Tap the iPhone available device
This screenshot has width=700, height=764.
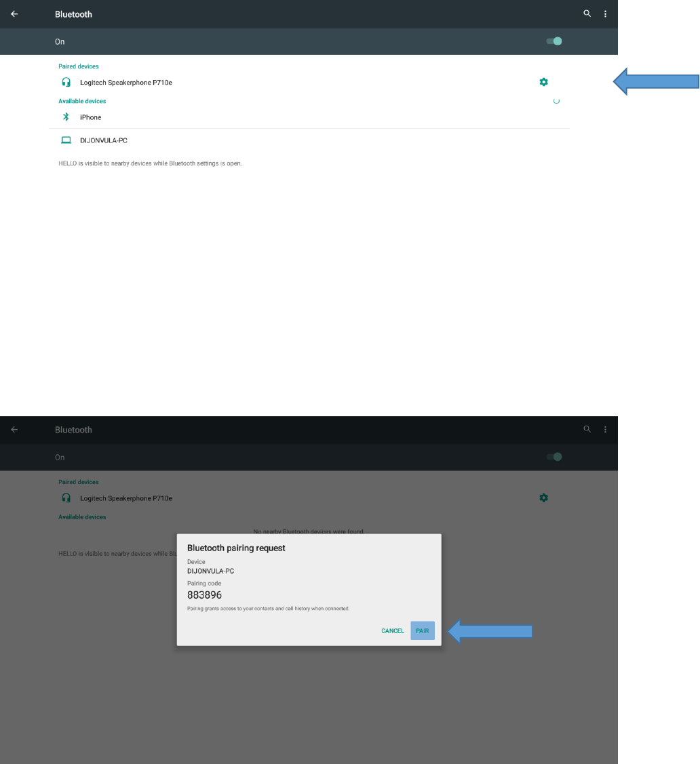coord(91,117)
